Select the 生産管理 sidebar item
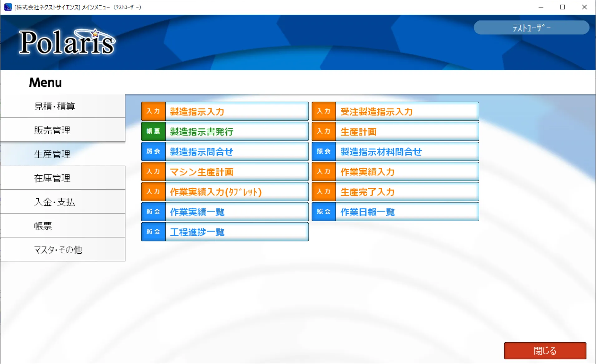Image resolution: width=596 pixels, height=364 pixels. (x=63, y=154)
